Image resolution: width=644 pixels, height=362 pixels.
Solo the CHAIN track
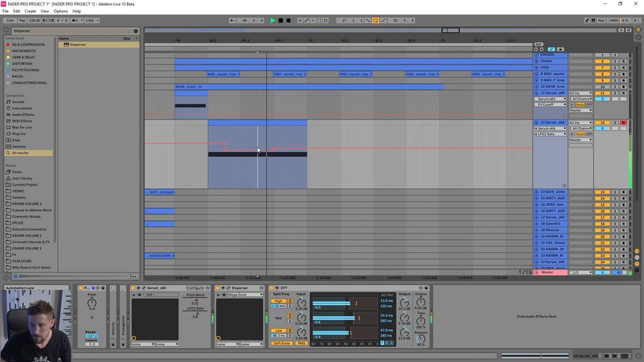click(x=615, y=61)
